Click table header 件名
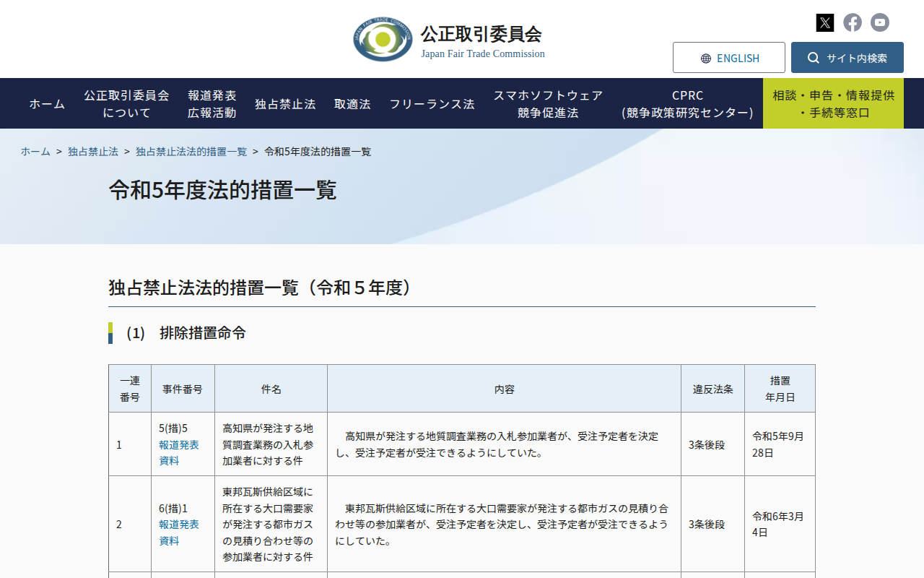The width and height of the screenshot is (924, 578). tap(271, 389)
